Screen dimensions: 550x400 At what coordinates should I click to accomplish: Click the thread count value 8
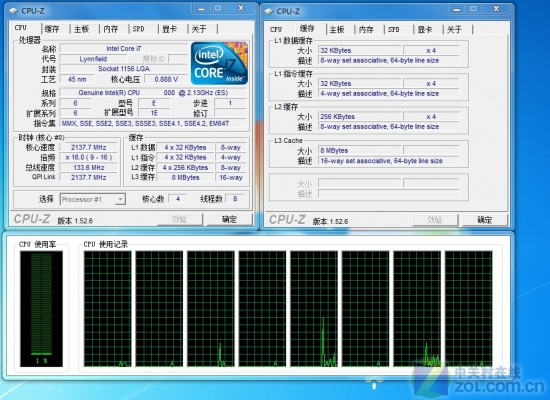click(235, 199)
